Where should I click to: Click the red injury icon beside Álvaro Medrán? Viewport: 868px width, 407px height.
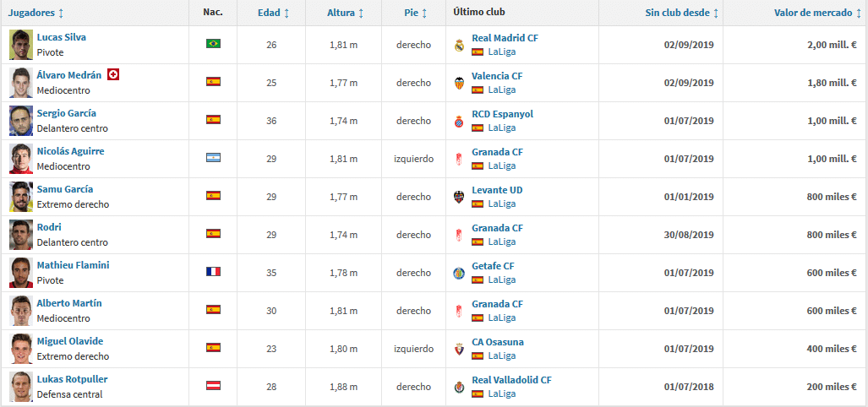[x=113, y=74]
